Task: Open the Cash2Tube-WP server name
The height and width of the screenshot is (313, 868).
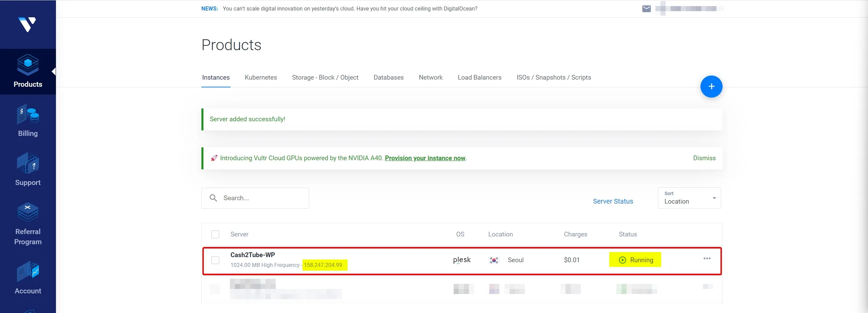Action: [253, 255]
